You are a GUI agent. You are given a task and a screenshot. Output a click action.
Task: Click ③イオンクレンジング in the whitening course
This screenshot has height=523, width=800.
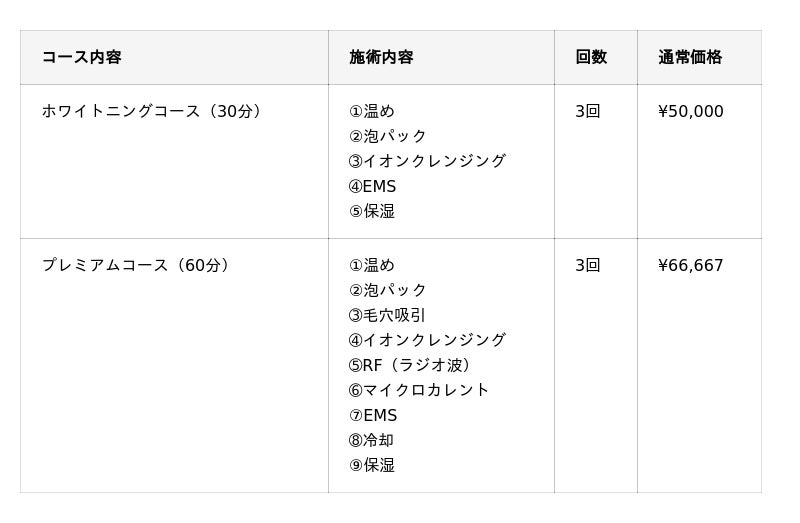[x=427, y=161]
